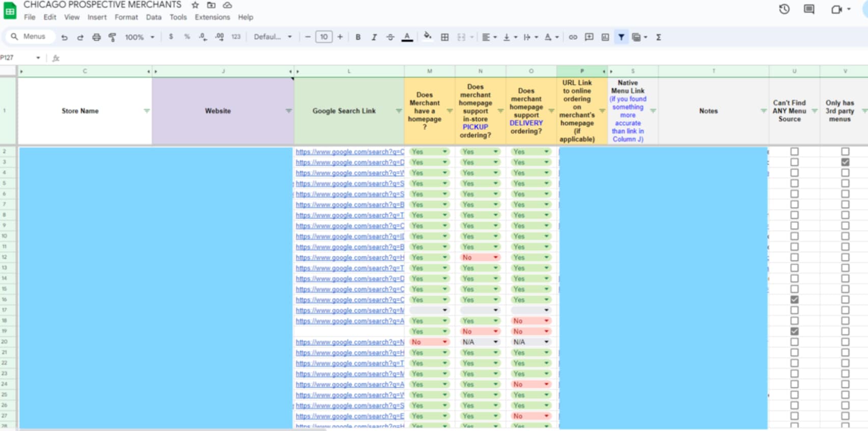Format as percent
868x431 pixels.
[187, 37]
